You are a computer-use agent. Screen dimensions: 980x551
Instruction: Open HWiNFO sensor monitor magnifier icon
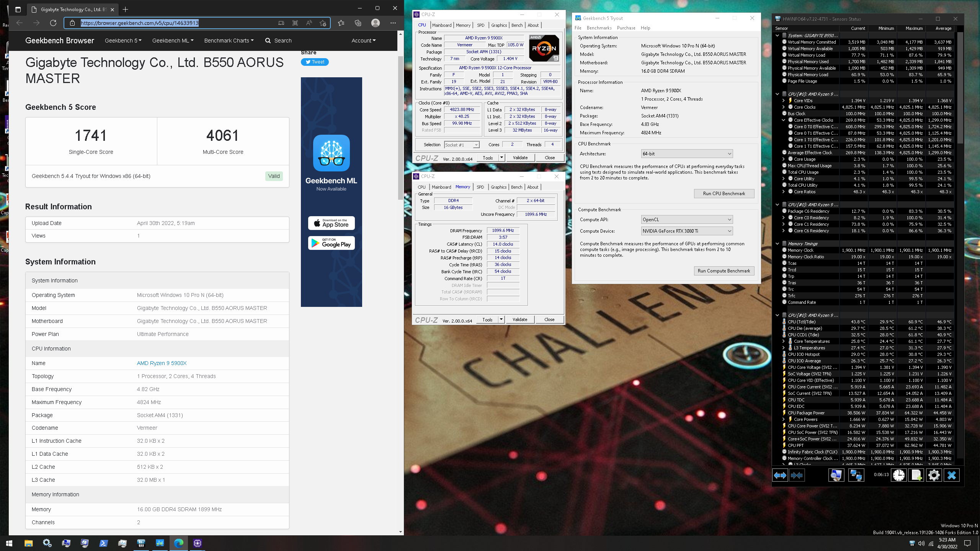pos(836,475)
